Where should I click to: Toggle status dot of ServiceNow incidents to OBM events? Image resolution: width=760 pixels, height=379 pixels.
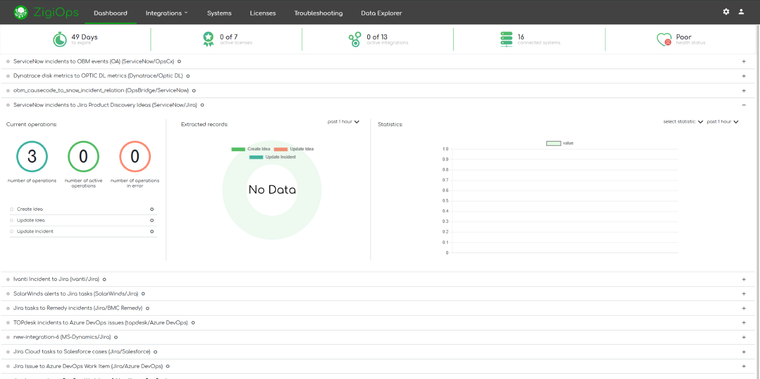tap(8, 62)
